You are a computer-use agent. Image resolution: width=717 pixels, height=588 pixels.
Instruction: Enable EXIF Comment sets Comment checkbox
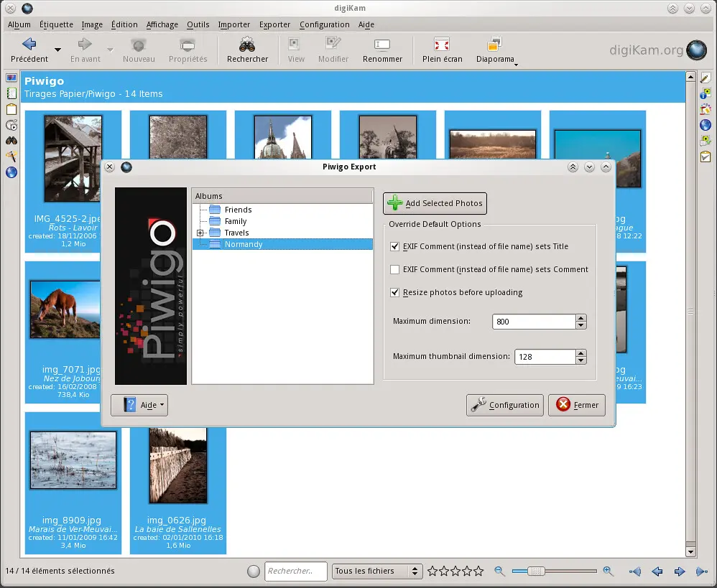point(394,269)
